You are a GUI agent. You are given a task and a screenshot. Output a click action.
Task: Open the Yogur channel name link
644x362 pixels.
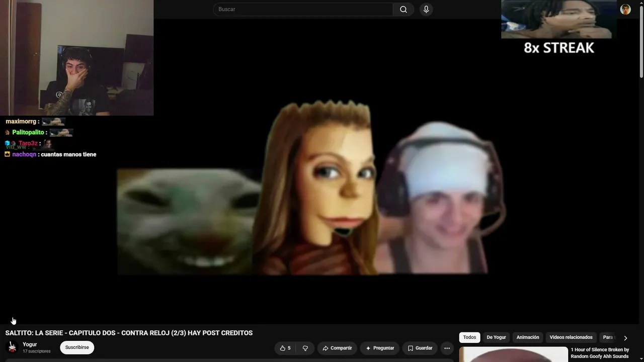(x=30, y=344)
